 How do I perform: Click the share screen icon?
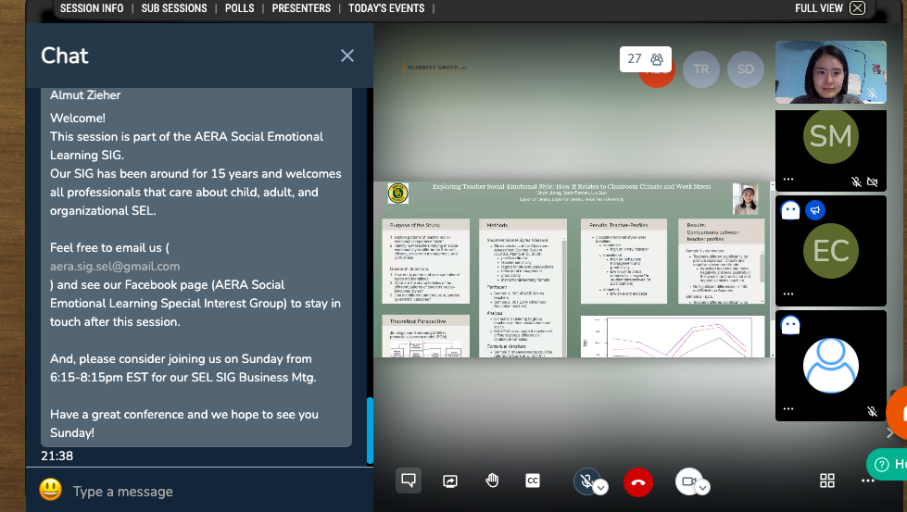coord(450,481)
